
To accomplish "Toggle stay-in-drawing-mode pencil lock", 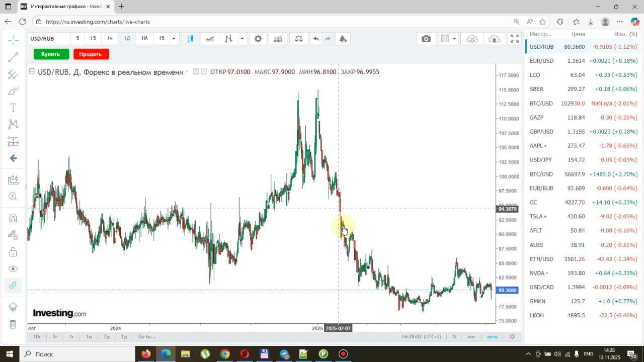I will pos(13,235).
